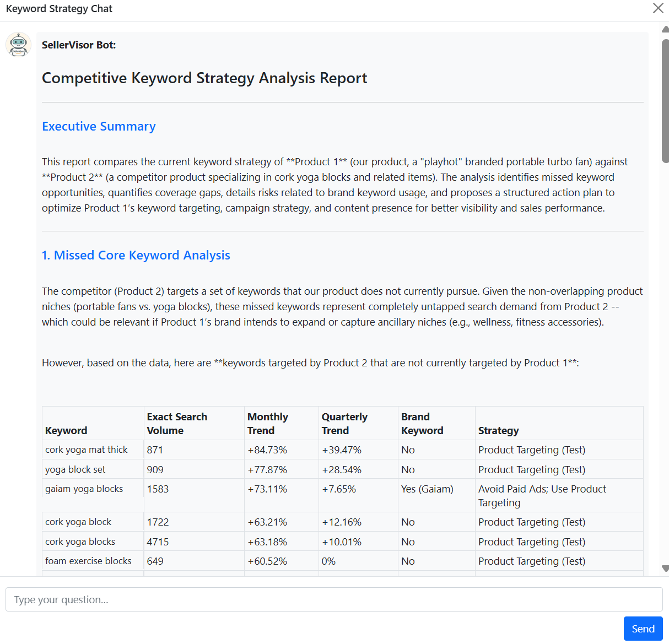Click the 'Yes (Gaiam)' brand keyword cell
Image resolution: width=669 pixels, height=644 pixels.
tap(436, 495)
